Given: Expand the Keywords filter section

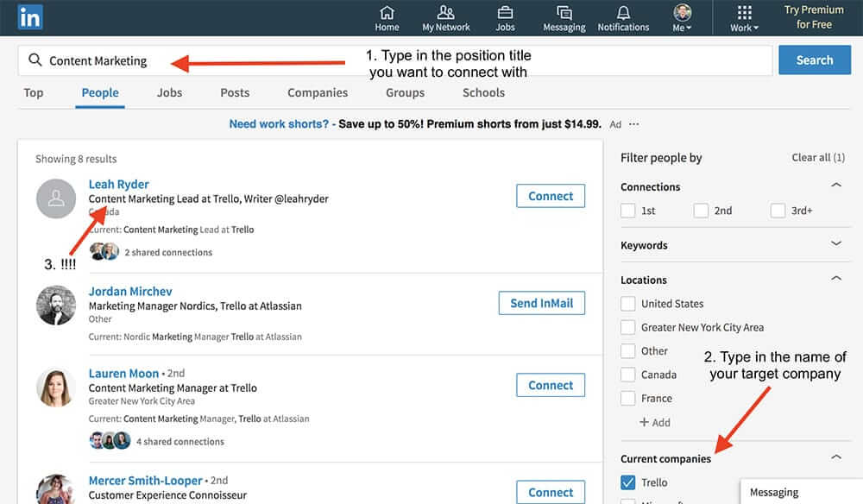Looking at the screenshot, I should coord(835,245).
